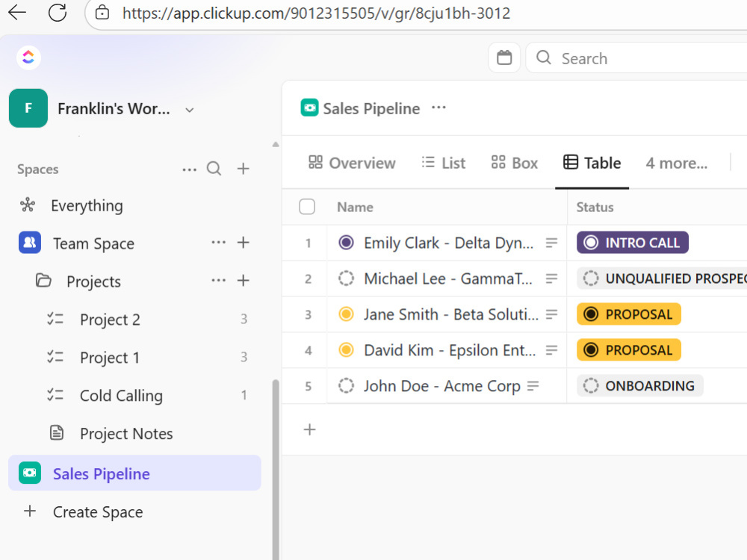
Task: Click the browser URL address bar
Action: 316,13
